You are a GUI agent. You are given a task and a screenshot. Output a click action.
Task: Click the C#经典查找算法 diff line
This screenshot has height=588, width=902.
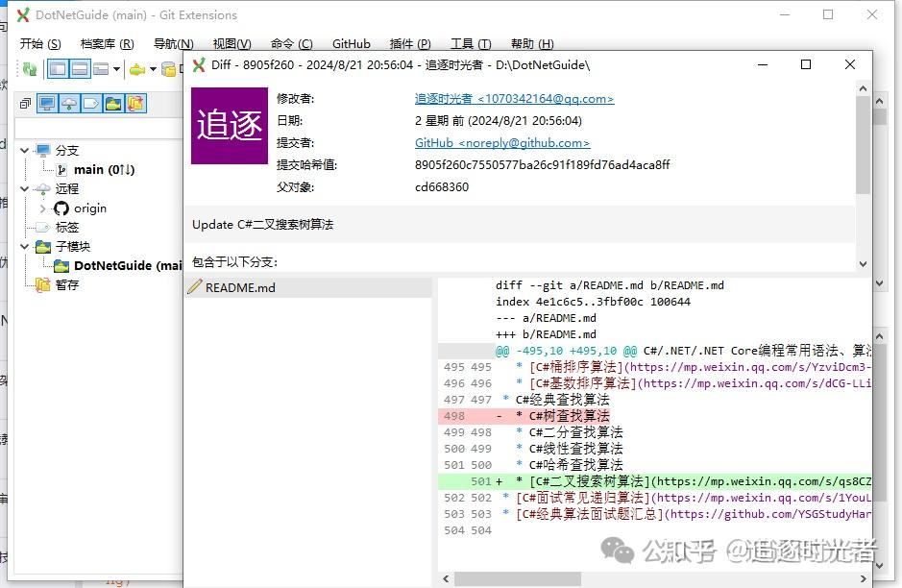coord(562,400)
